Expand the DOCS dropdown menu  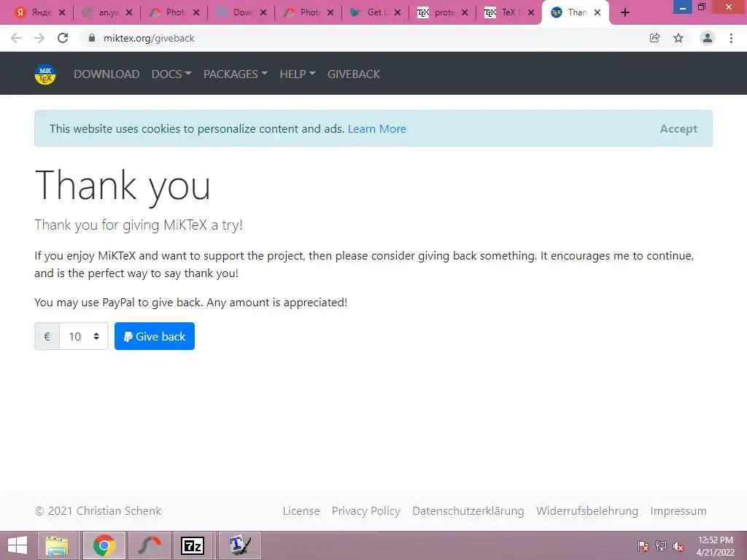tap(171, 74)
